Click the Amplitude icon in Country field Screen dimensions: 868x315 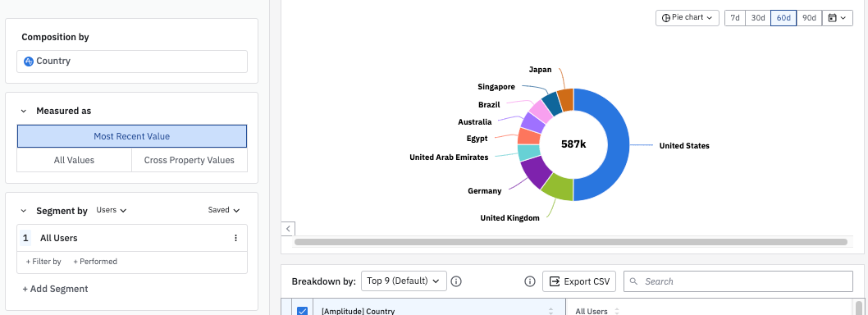[x=29, y=62]
